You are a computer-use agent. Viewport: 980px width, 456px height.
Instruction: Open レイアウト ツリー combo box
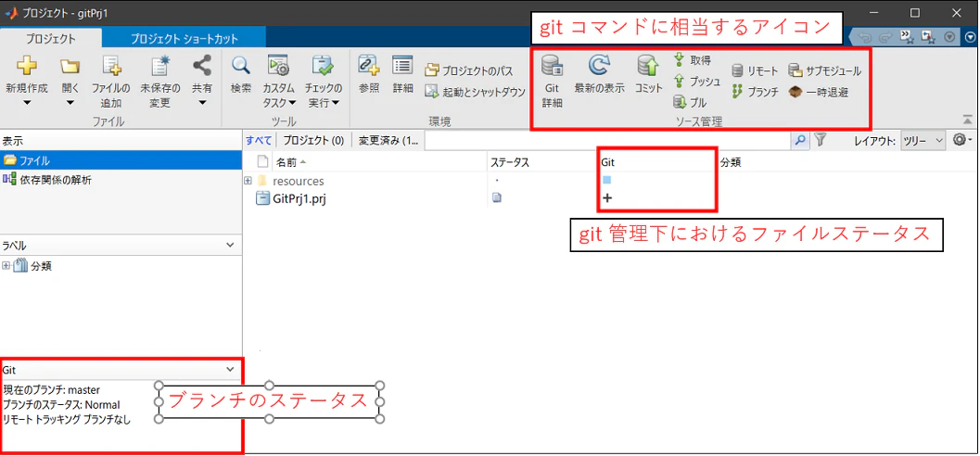point(923,141)
